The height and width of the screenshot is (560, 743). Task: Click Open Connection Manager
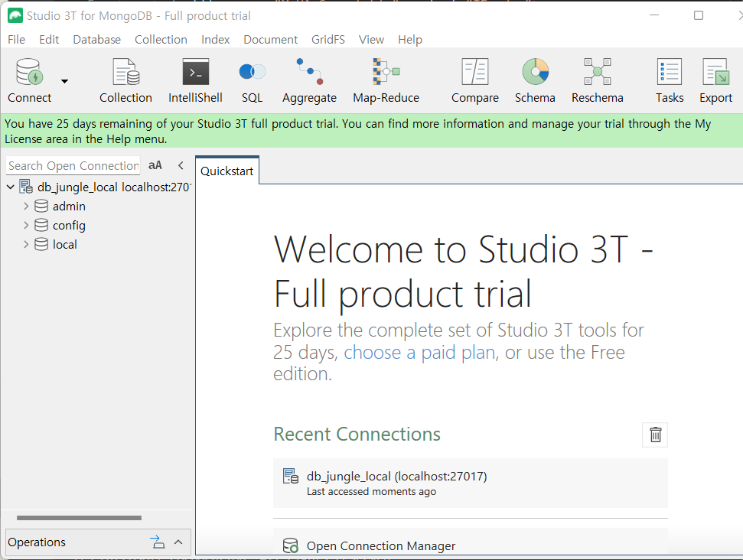[381, 545]
